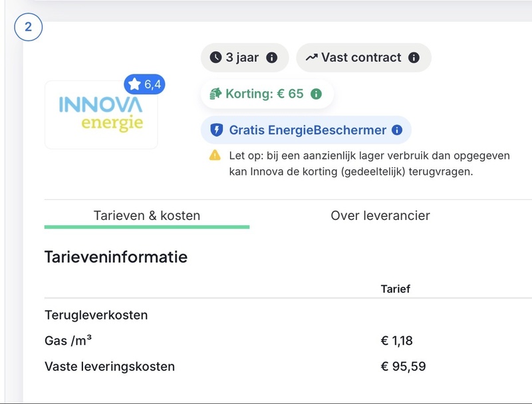
Task: Click the money icon in the Korting badge
Action: point(215,94)
